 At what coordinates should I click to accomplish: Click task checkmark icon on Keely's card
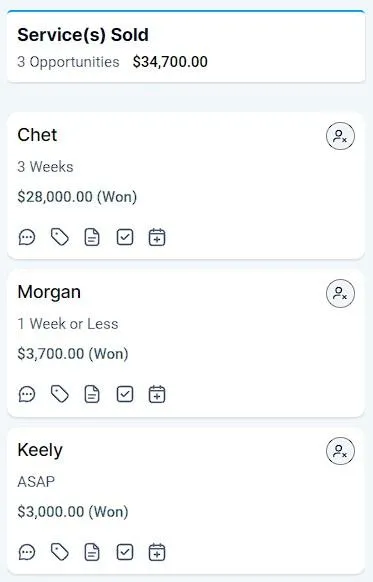click(x=125, y=552)
